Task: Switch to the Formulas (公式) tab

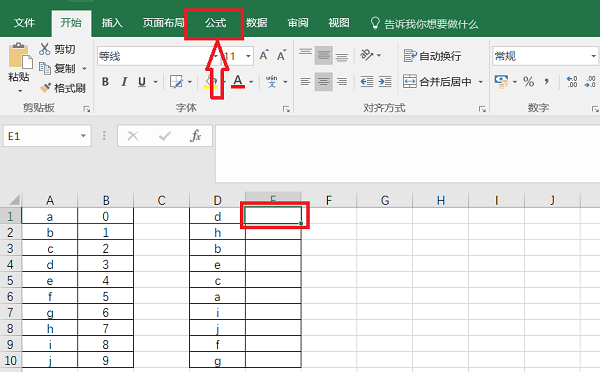Action: 215,23
